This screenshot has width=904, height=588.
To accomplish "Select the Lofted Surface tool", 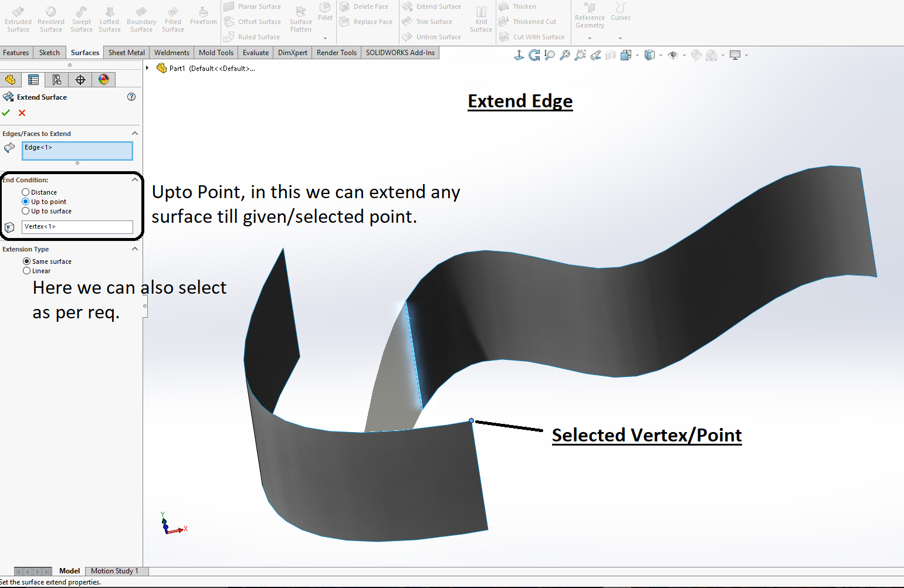I will click(110, 20).
